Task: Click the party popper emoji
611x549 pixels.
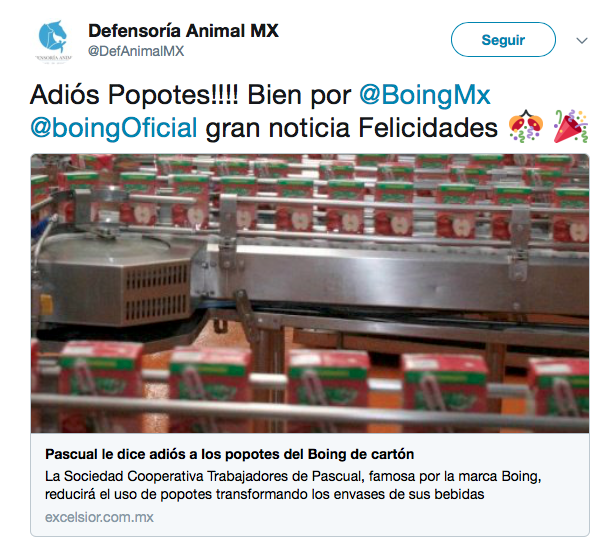Action: 571,126
